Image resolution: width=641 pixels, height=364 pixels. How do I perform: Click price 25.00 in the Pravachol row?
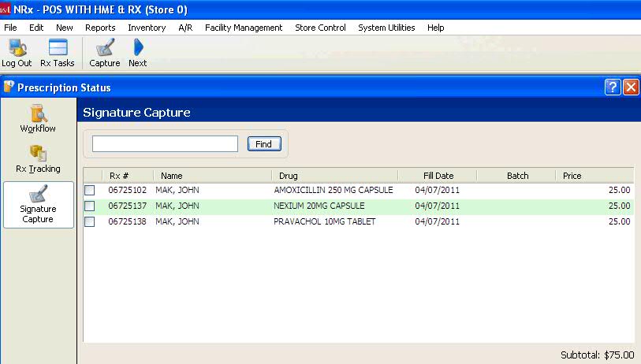click(x=620, y=222)
